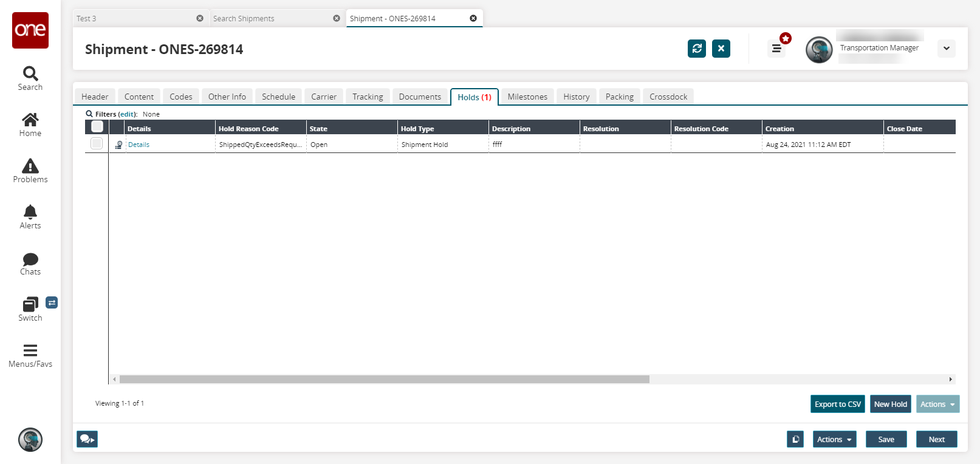Image resolution: width=980 pixels, height=464 pixels.
Task: Open the chat comments button at bottom left
Action: click(87, 439)
